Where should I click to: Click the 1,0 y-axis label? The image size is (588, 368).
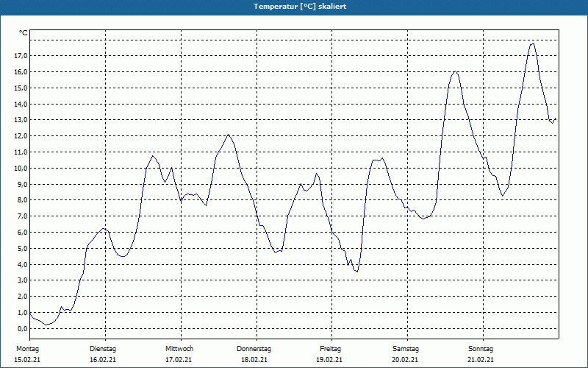22,312
